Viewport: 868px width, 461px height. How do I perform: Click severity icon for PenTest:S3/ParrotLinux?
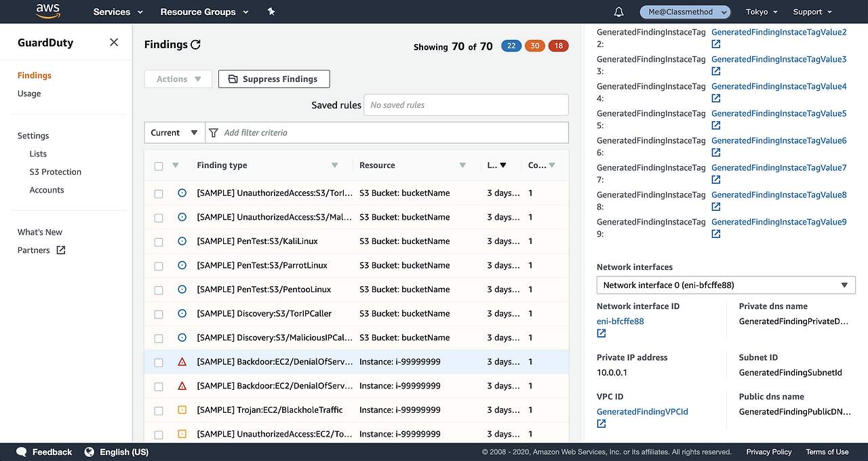pos(182,265)
